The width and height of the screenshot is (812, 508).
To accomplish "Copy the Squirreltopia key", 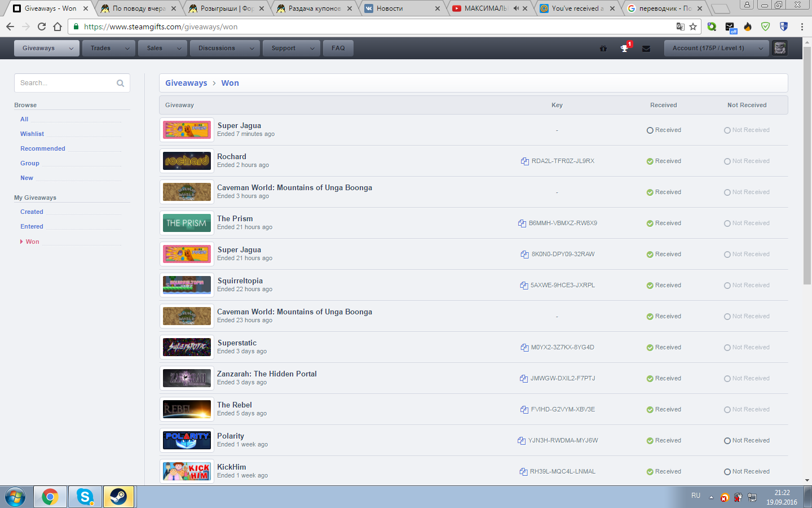I will click(x=524, y=286).
